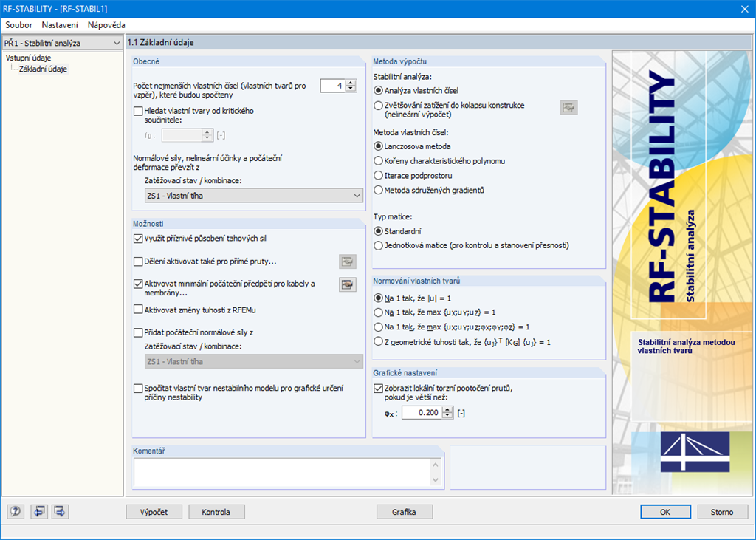Viewport: 756px width, 540px height.
Task: Enable 'Aktivovat změny tuhosti z RFEMu'
Action: (x=138, y=310)
